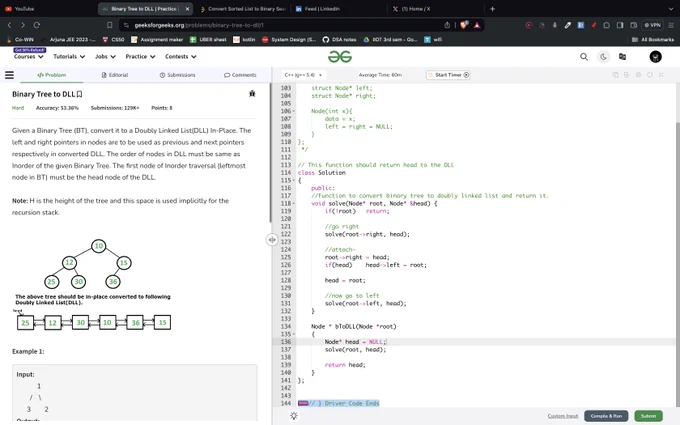Viewport: 680px width, 425px height.
Task: Open the CS50 bookmark
Action: (x=113, y=39)
